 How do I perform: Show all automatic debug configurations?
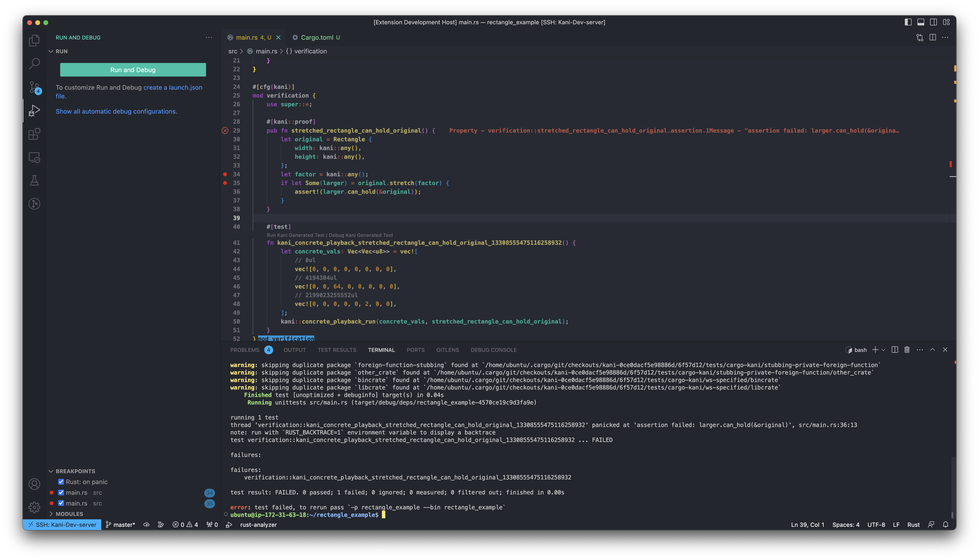pos(116,111)
